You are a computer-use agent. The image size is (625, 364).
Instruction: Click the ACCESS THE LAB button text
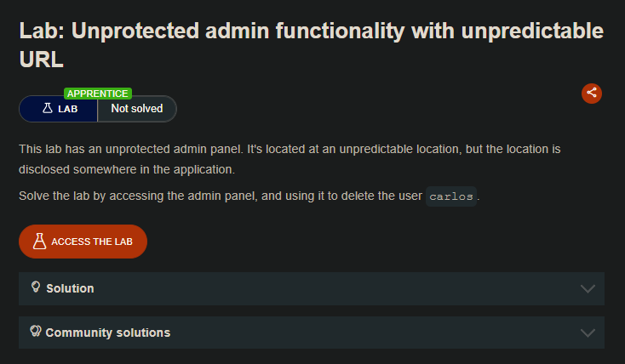tap(92, 242)
